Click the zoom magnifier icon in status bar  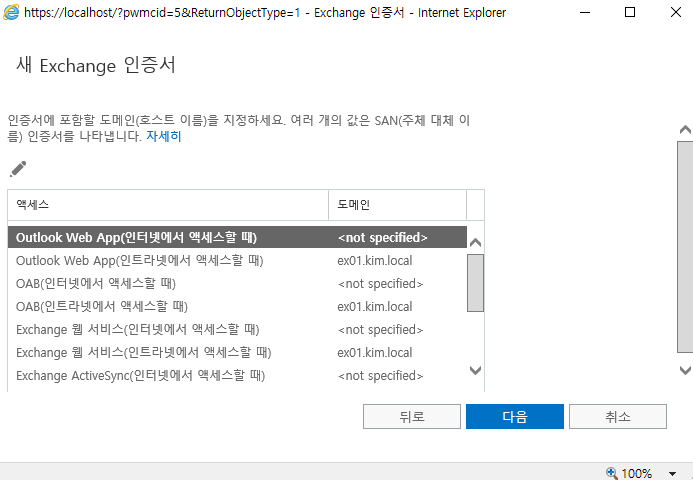pos(612,473)
